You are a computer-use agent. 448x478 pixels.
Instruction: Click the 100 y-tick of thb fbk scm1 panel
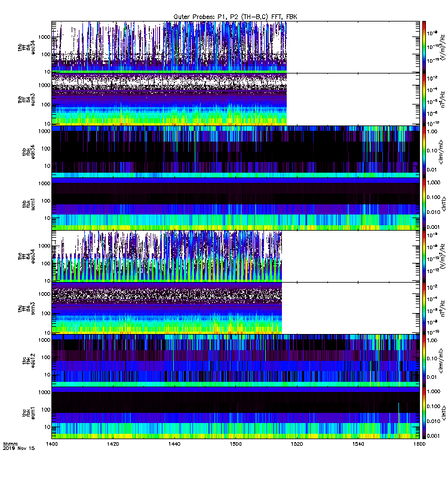pos(46,201)
